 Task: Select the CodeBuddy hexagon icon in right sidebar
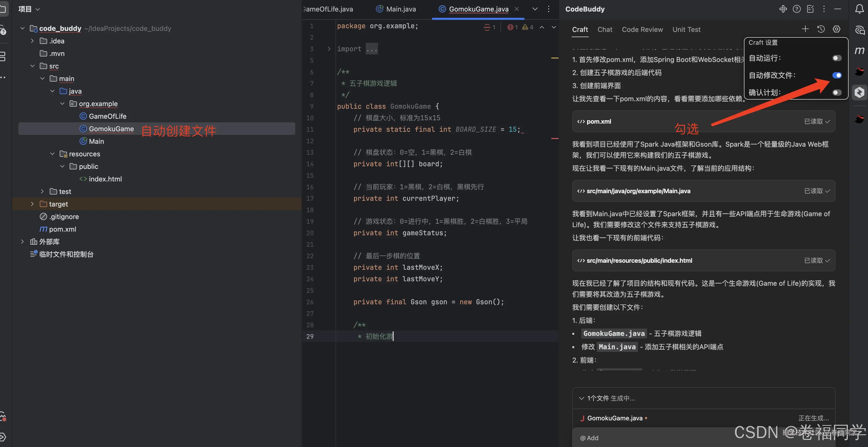point(859,92)
